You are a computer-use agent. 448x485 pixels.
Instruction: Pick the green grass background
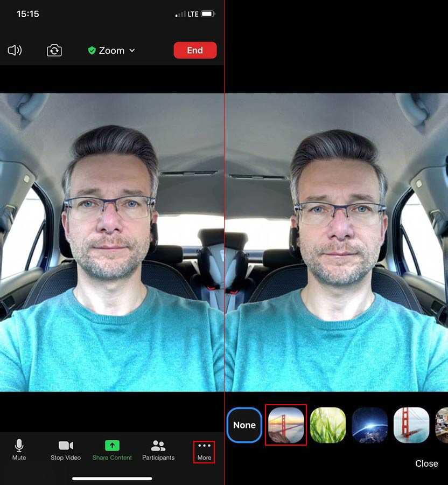click(328, 425)
